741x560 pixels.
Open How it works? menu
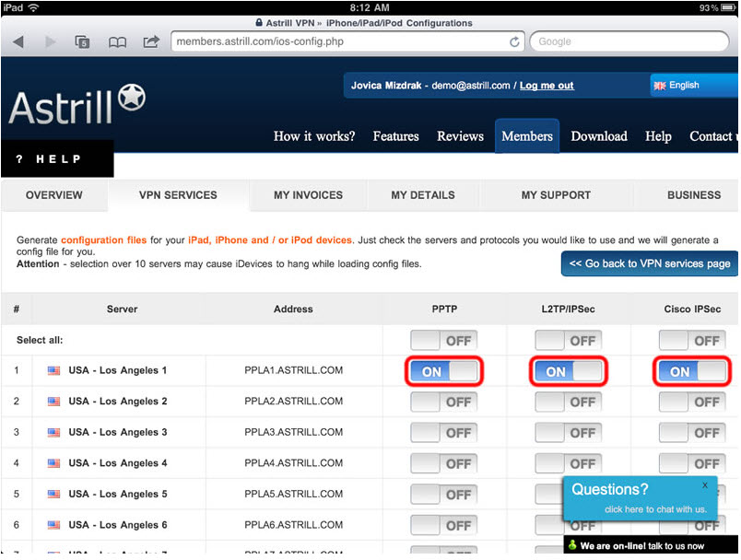pos(314,136)
